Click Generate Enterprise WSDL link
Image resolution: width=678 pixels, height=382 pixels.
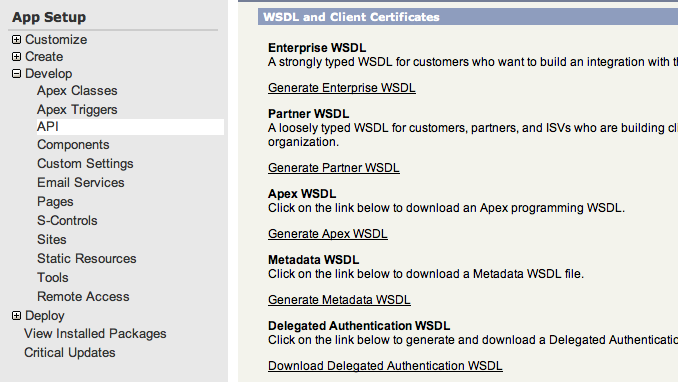tap(342, 88)
